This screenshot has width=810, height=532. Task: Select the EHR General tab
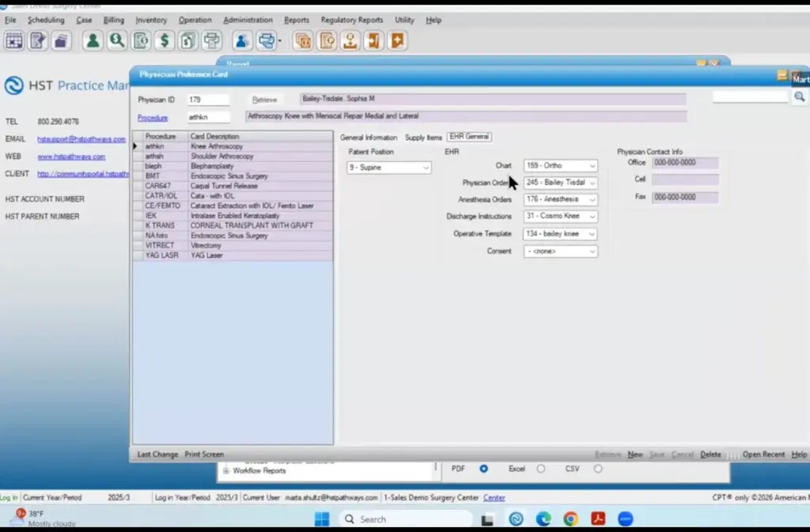(469, 137)
